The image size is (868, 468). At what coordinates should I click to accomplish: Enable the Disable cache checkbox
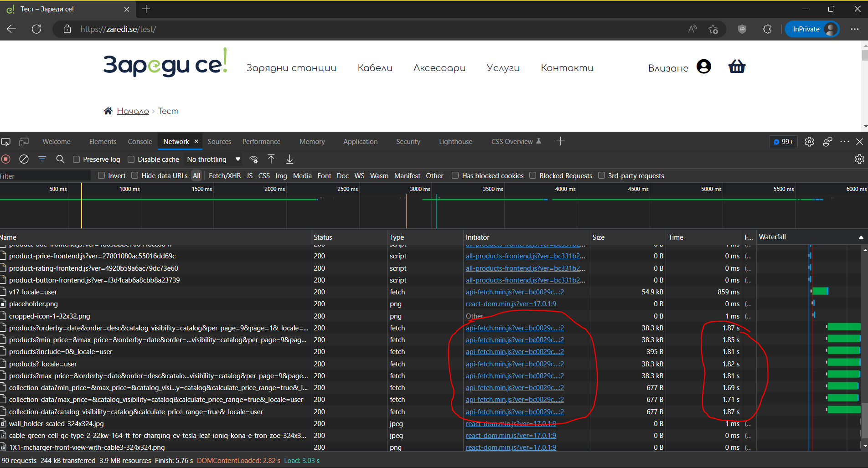click(x=131, y=159)
